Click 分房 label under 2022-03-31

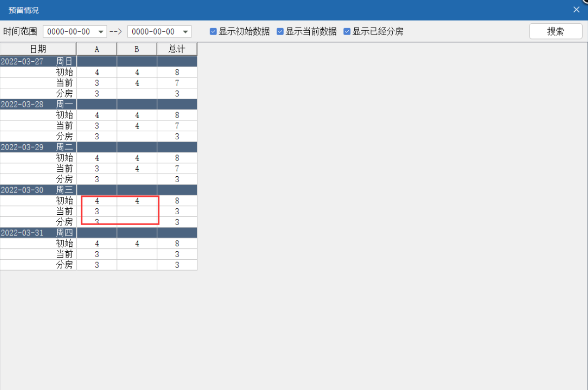coord(65,265)
